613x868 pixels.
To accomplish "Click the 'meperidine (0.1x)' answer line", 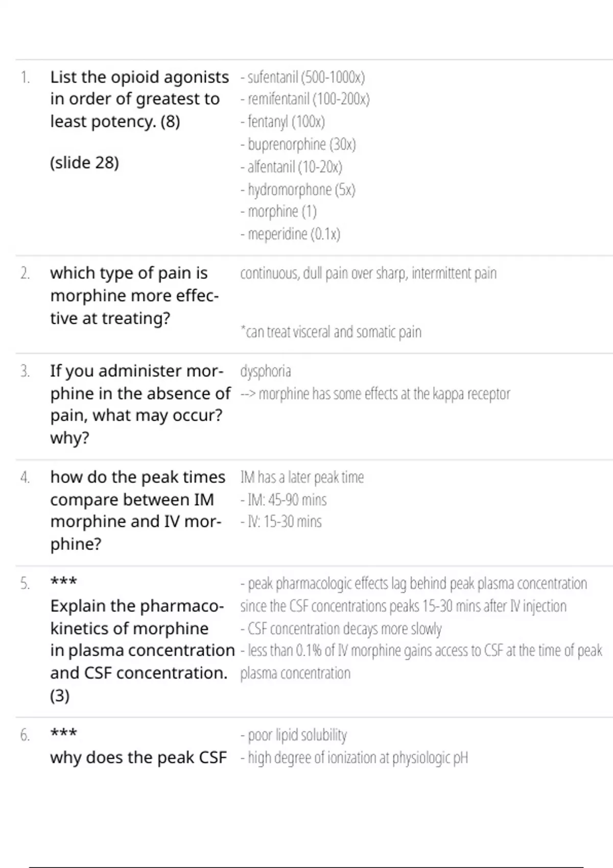I will click(290, 234).
